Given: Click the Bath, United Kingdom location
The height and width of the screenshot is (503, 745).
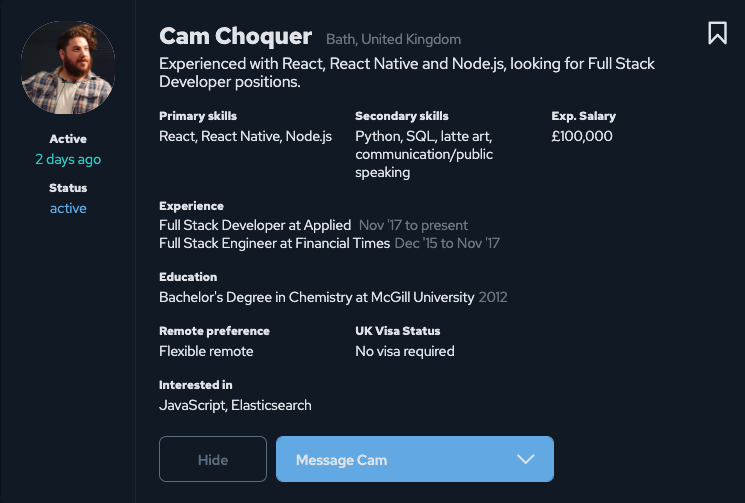Looking at the screenshot, I should point(393,39).
